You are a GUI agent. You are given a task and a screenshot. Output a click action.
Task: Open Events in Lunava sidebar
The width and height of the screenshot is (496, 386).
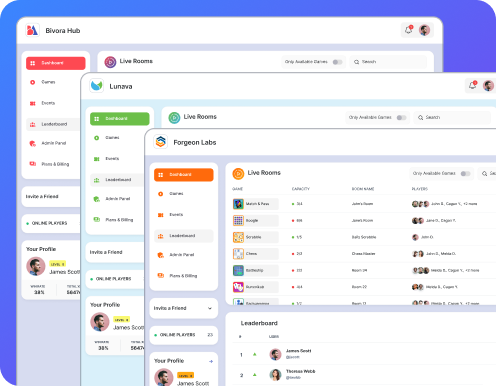tap(117, 159)
